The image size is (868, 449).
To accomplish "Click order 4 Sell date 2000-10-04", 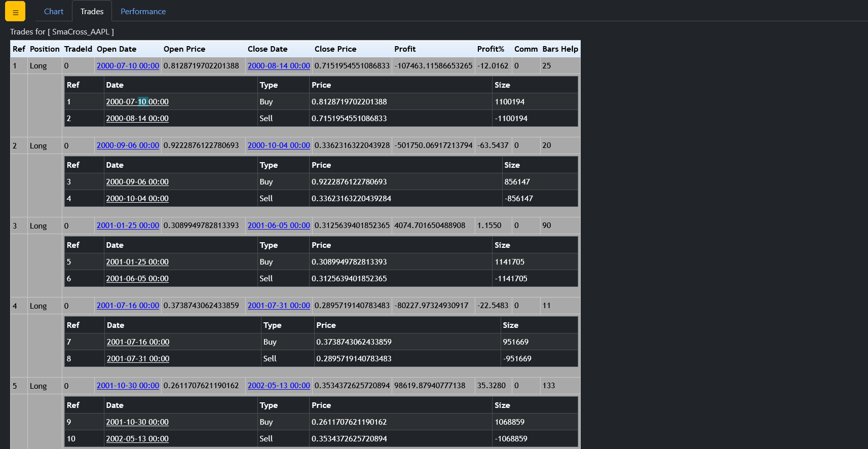I will coord(137,199).
